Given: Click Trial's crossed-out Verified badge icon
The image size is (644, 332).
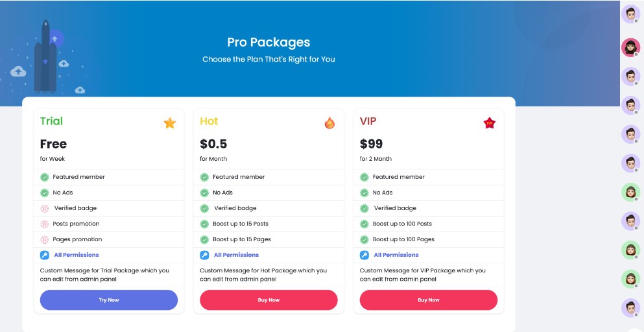Looking at the screenshot, I should click(45, 208).
